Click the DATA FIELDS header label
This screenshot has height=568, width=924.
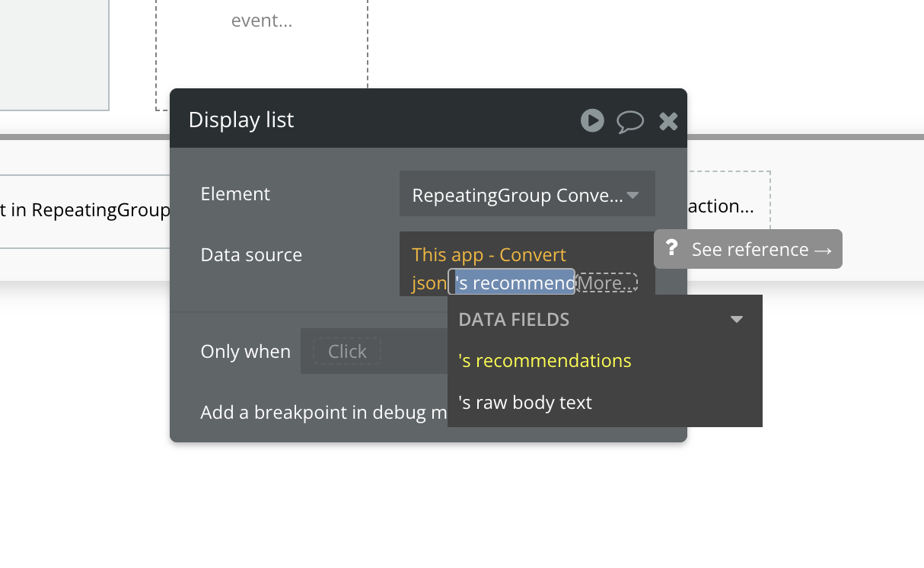pyautogui.click(x=514, y=320)
